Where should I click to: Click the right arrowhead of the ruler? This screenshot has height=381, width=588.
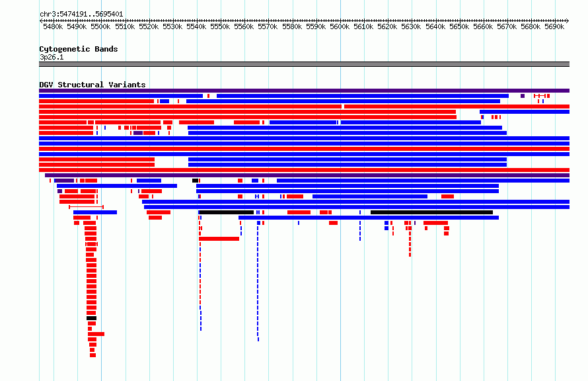(568, 21)
